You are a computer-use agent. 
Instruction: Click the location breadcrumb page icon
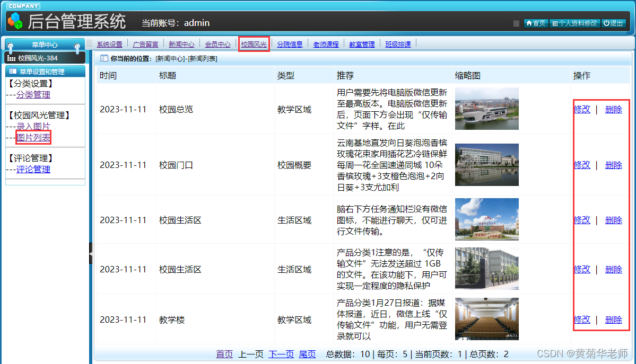pyautogui.click(x=104, y=58)
